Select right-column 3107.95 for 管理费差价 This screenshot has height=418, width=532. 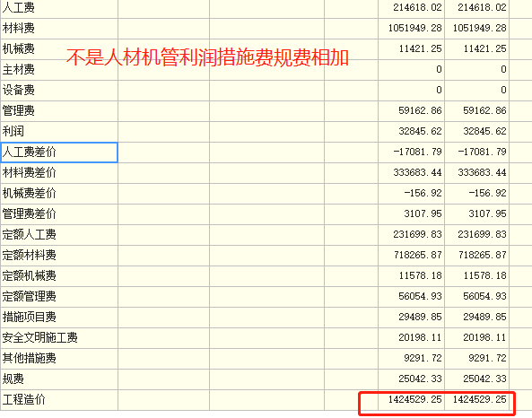click(x=487, y=214)
